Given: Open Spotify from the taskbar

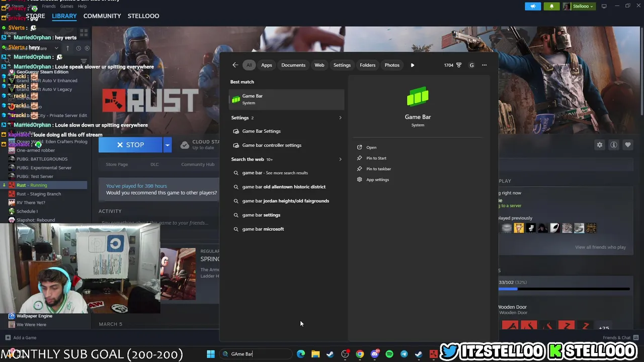Looking at the screenshot, I should pyautogui.click(x=389, y=354).
